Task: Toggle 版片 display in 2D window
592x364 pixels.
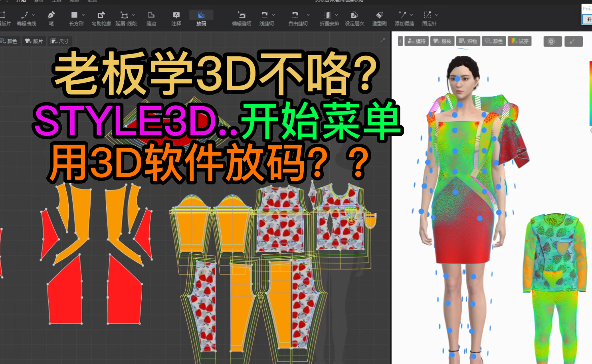Action: click(34, 41)
